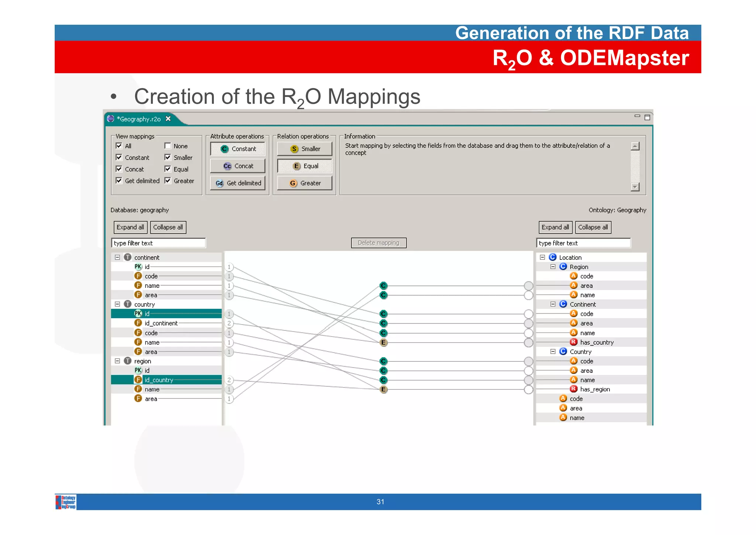The width and height of the screenshot is (756, 535).
Task: Click the Constant mapping node for Continent code
Action: (384, 314)
